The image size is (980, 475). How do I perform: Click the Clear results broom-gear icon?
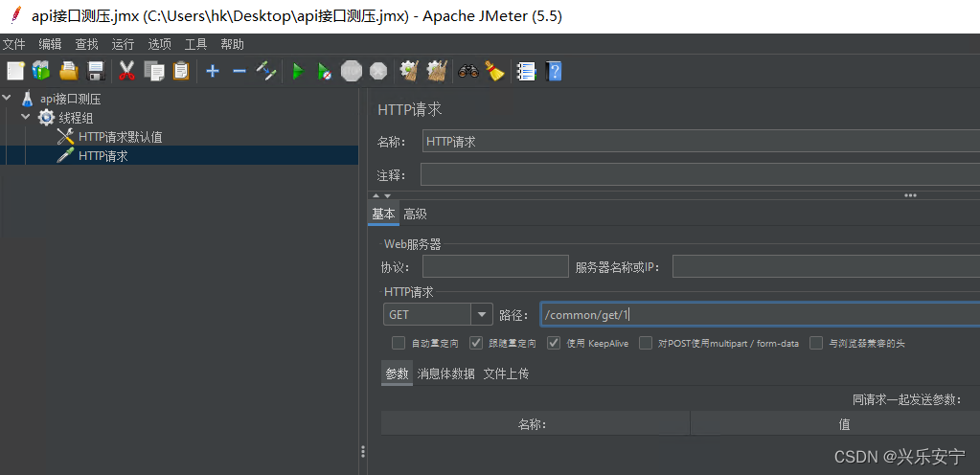tap(409, 71)
